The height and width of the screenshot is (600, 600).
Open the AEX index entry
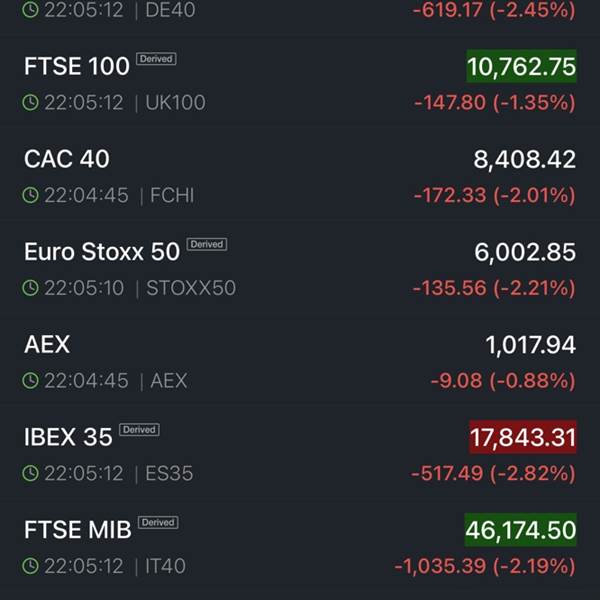47,344
